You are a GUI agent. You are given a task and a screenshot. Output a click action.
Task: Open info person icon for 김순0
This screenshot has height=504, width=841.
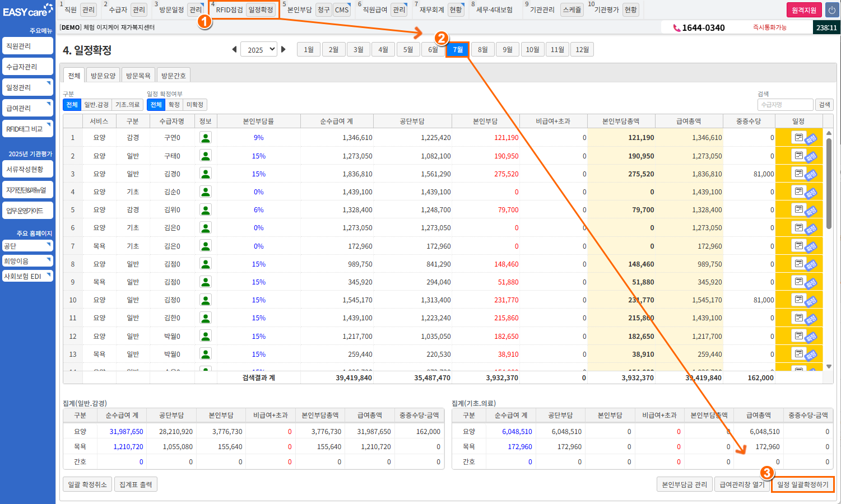tap(206, 192)
